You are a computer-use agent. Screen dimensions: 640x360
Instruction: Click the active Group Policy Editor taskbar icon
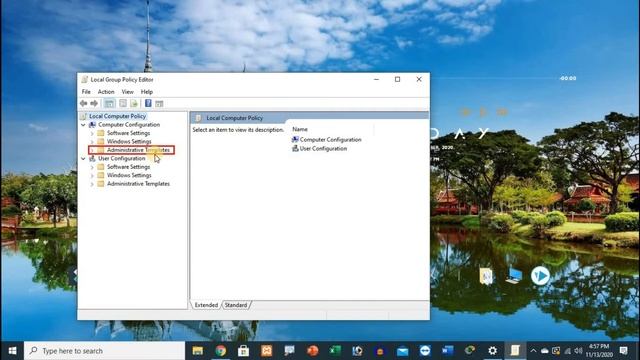coord(515,351)
